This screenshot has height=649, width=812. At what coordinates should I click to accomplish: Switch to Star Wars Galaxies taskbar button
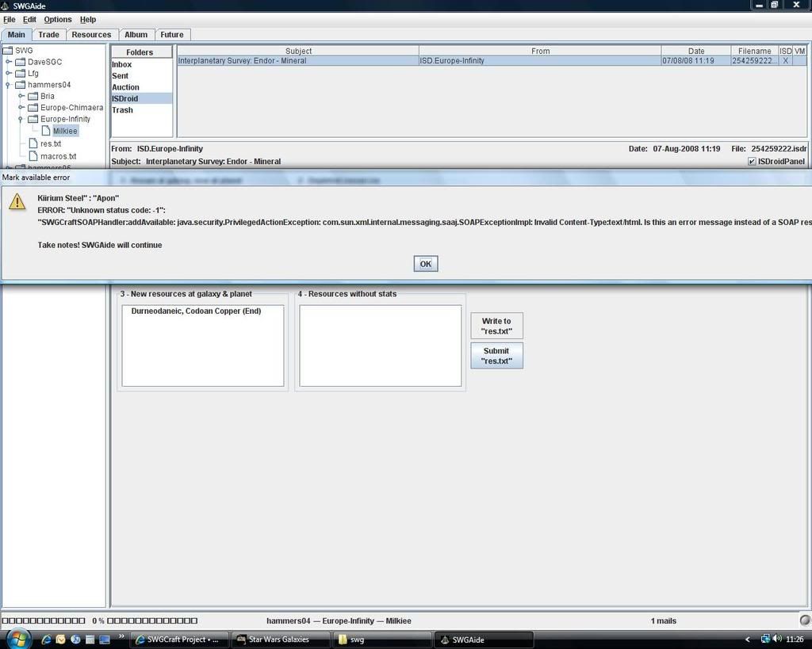click(x=280, y=639)
